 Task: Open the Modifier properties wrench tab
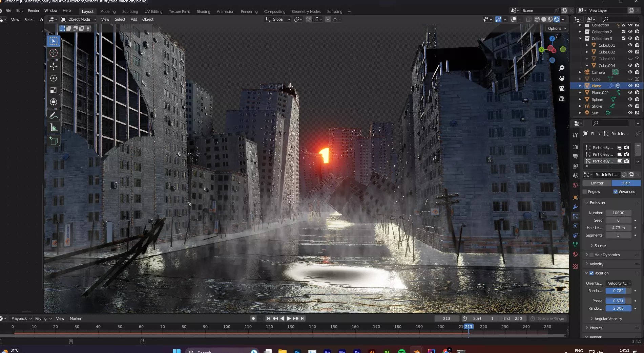point(575,207)
